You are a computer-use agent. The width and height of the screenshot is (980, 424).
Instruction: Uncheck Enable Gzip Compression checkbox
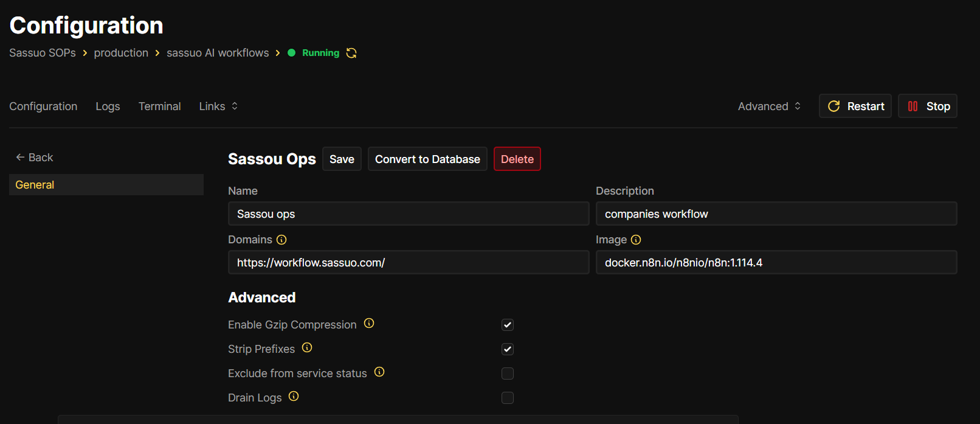(x=508, y=325)
